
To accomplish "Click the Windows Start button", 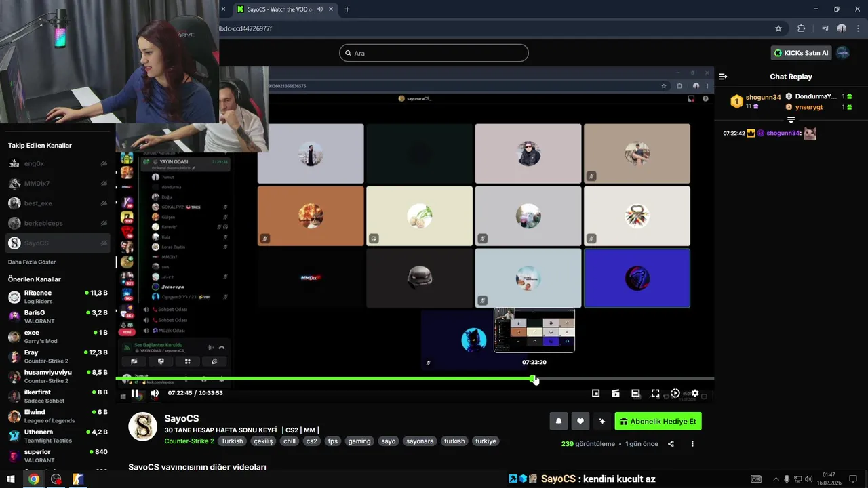I will pos(11,479).
